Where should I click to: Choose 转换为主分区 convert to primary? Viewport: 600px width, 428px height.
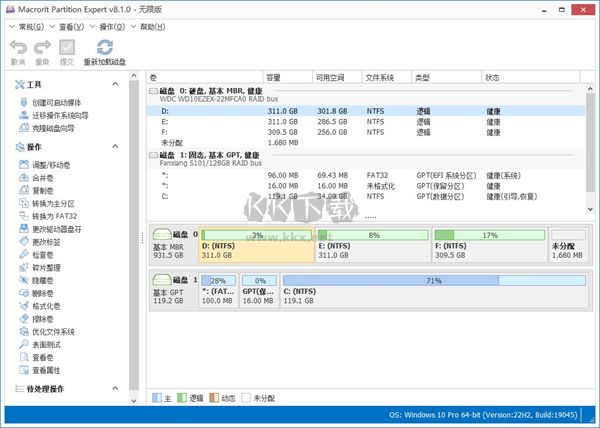pyautogui.click(x=47, y=203)
